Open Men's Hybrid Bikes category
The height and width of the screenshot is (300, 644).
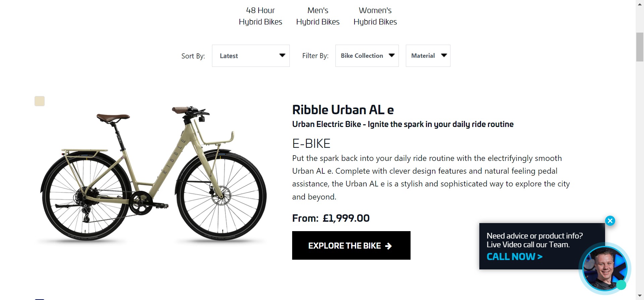pyautogui.click(x=318, y=16)
